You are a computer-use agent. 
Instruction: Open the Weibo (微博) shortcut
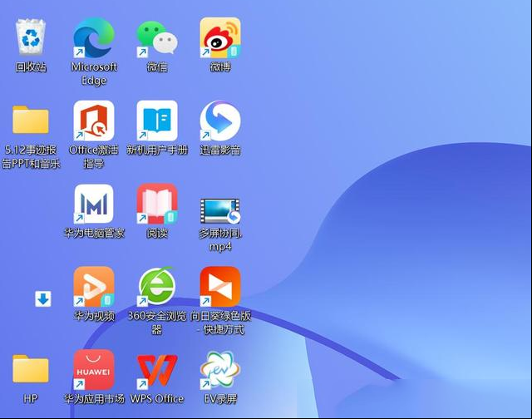pyautogui.click(x=220, y=37)
